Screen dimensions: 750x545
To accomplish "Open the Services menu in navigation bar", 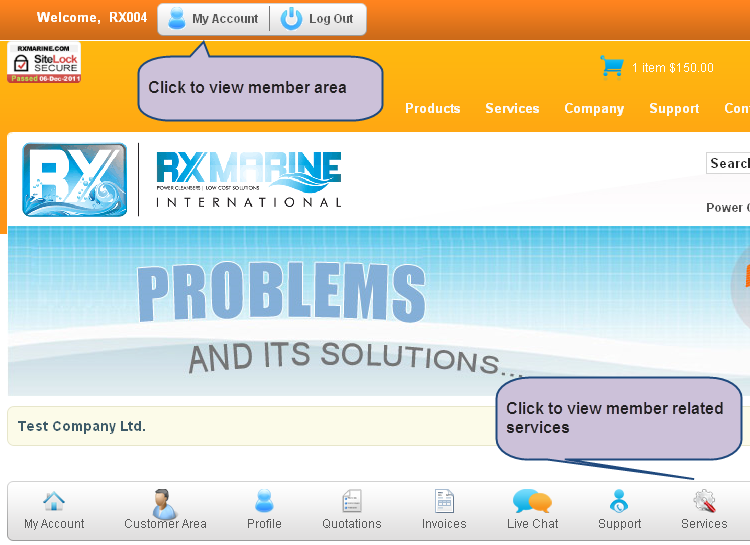I will pyautogui.click(x=512, y=109).
